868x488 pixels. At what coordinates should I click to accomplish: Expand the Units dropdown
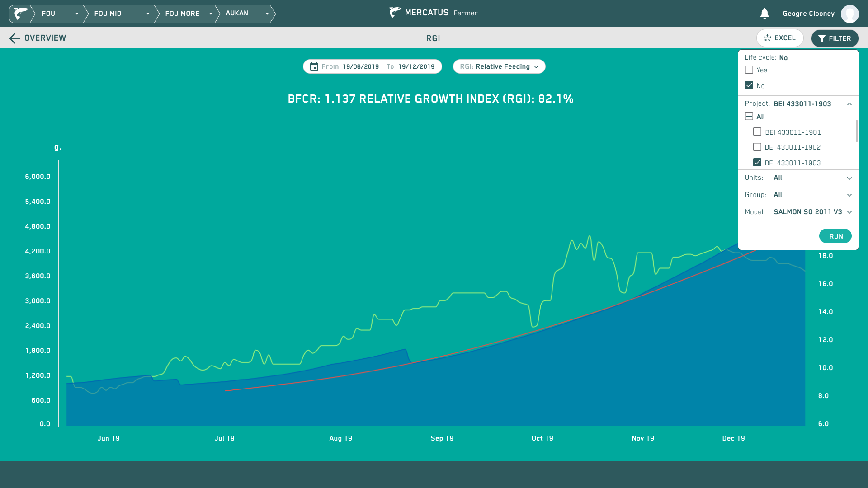pyautogui.click(x=798, y=178)
